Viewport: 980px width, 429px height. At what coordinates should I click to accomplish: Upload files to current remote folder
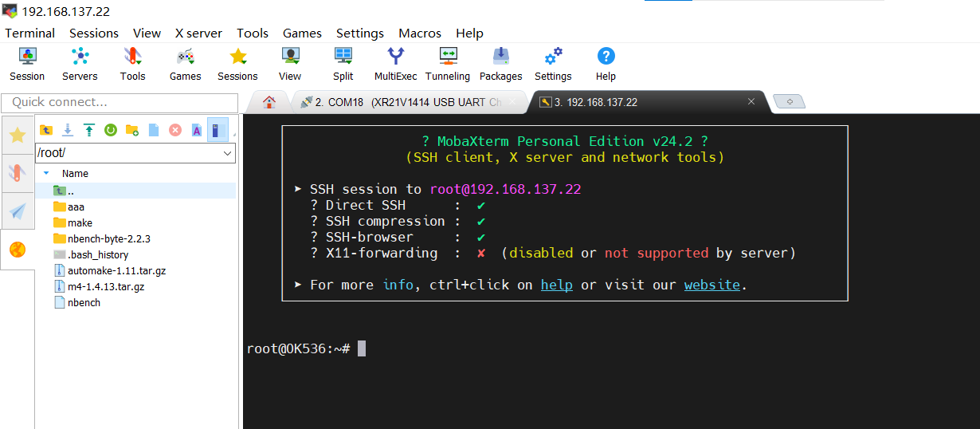[x=89, y=130]
